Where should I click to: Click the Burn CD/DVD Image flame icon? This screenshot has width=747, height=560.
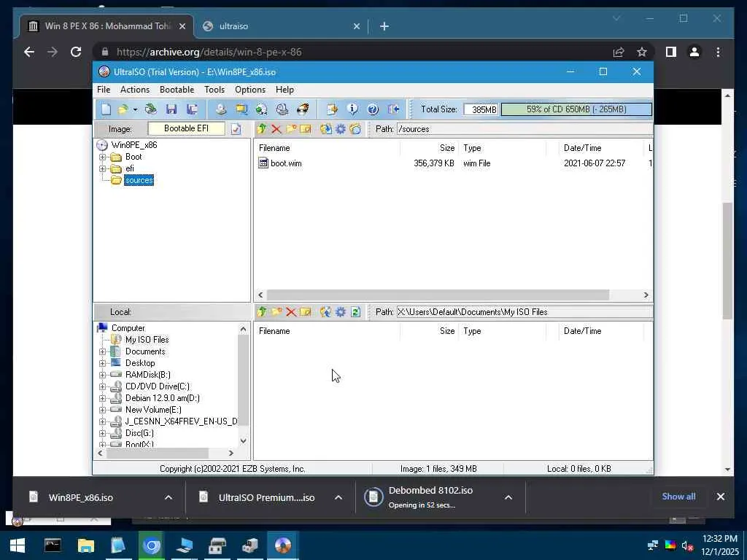pos(303,109)
